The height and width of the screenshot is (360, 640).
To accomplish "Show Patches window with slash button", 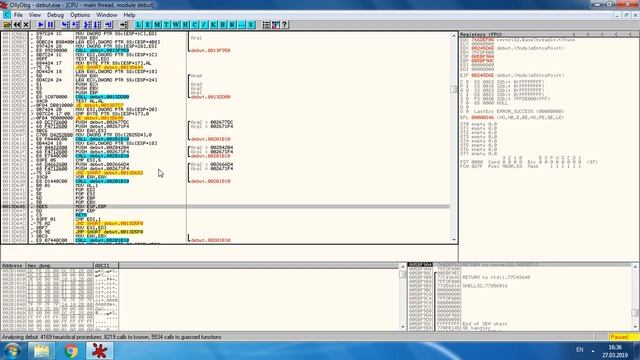I will point(204,25).
